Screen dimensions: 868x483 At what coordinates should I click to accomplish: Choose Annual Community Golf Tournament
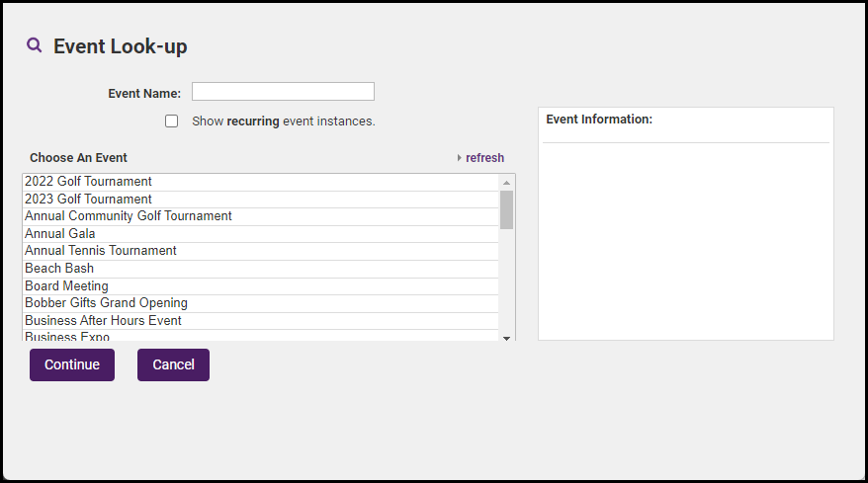pyautogui.click(x=129, y=216)
